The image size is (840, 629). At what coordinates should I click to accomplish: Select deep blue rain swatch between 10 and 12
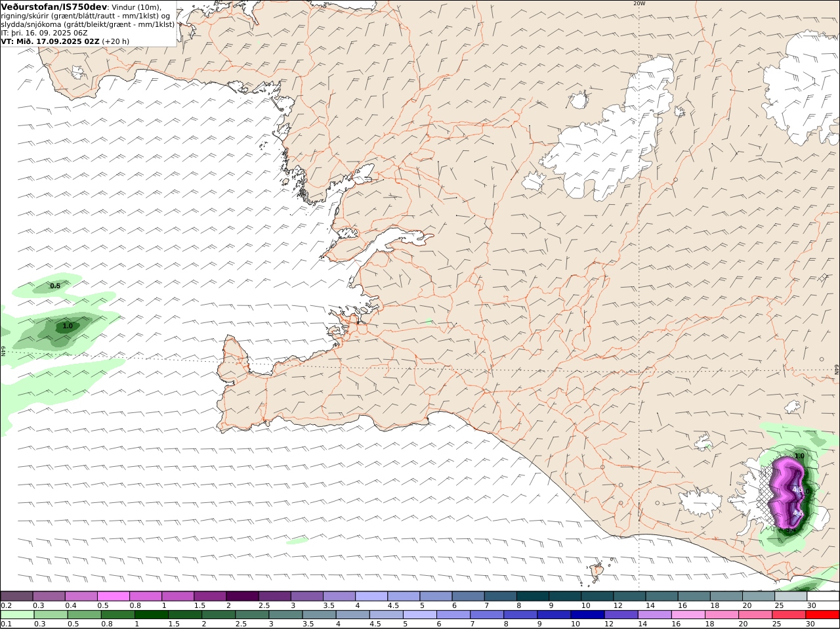(587, 615)
